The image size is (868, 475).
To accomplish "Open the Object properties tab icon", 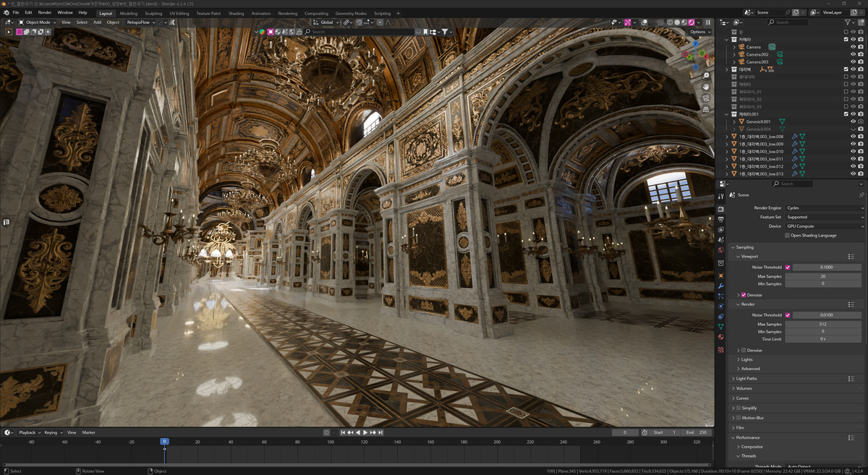I will pyautogui.click(x=720, y=275).
